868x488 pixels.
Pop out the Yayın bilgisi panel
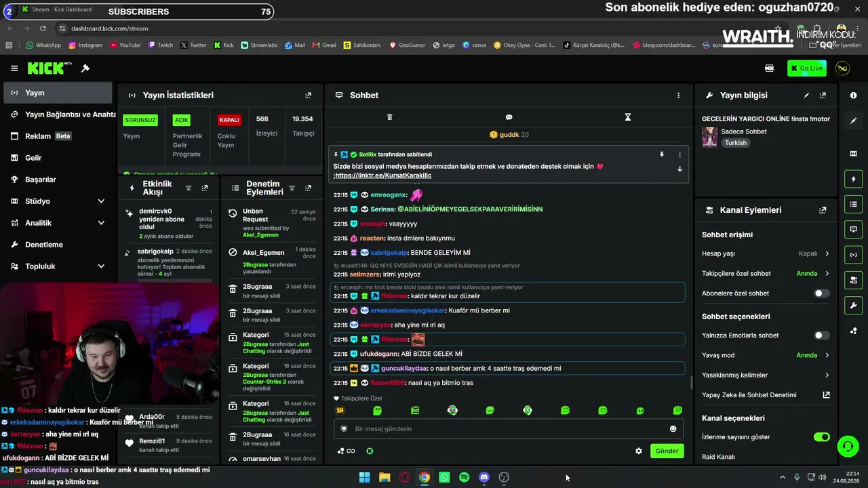click(x=823, y=96)
